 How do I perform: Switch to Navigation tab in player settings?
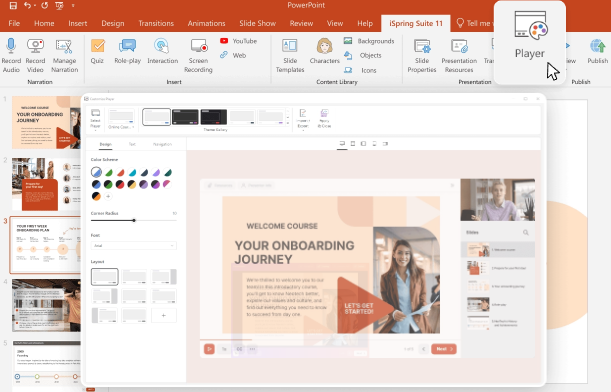coord(162,144)
